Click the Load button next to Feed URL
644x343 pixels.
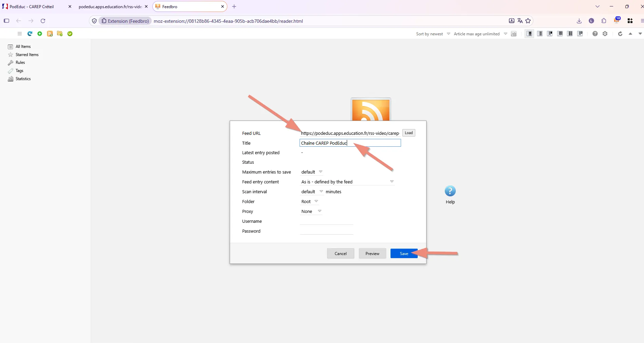(x=409, y=133)
